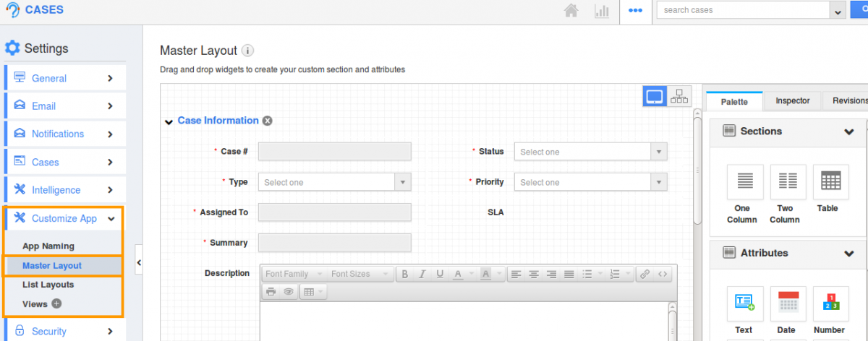Add a new view with plus button

(56, 304)
